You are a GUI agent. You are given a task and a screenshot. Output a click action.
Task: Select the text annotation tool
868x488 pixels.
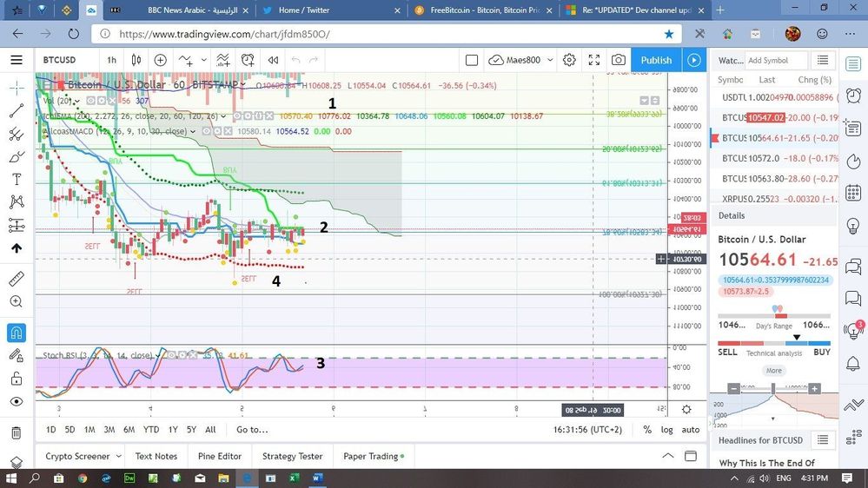[x=16, y=179]
